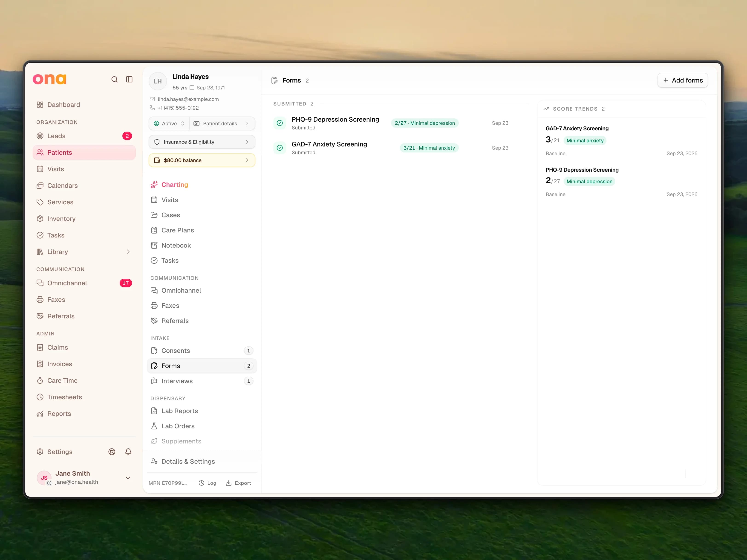The image size is (747, 560).
Task: Open help lifebuoy icon beside Settings
Action: point(112,452)
